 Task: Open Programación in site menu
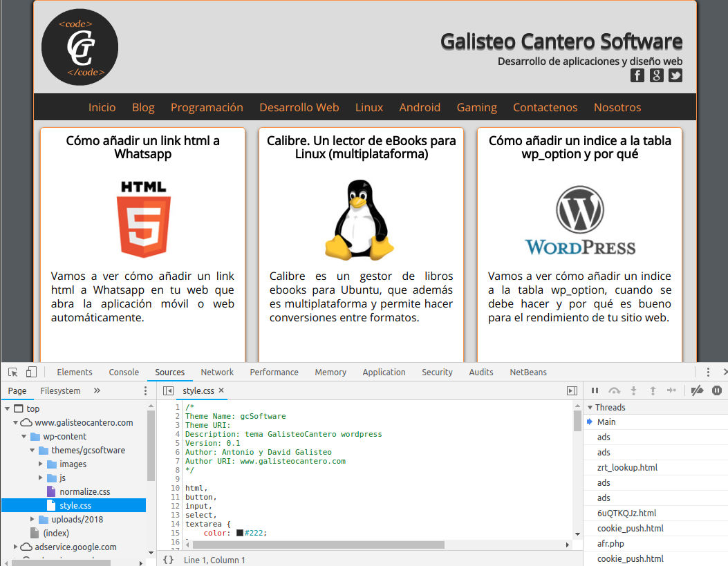(x=207, y=107)
